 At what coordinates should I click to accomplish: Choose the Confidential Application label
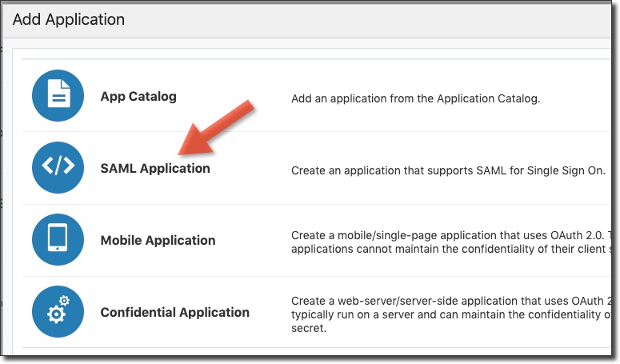[x=174, y=313]
